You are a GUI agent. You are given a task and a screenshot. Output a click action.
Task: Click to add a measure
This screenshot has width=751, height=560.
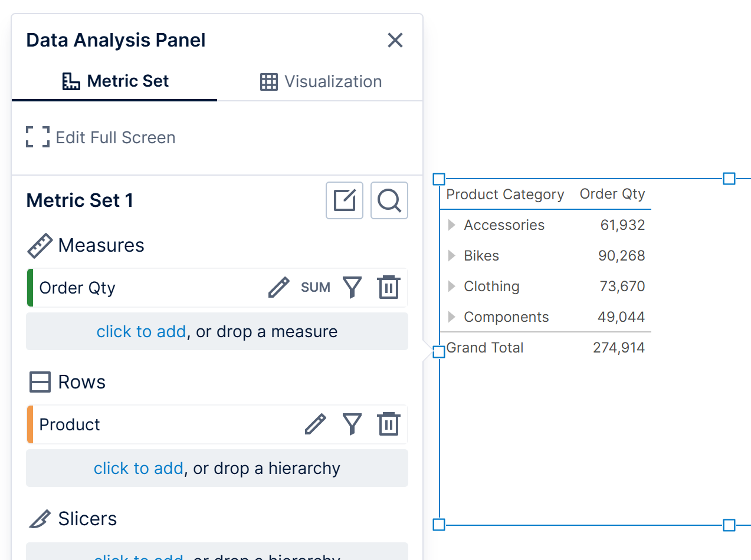(141, 331)
